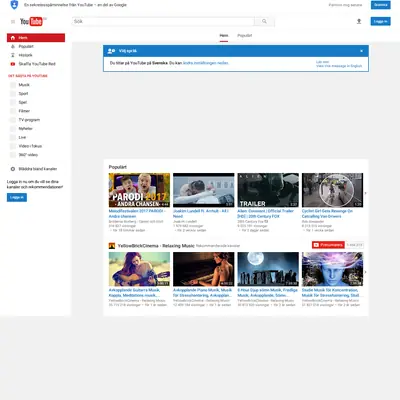Image resolution: width=400 pixels, height=400 pixels.
Task: Open the guitar woman relaxing music thumbnail
Action: pos(139,269)
